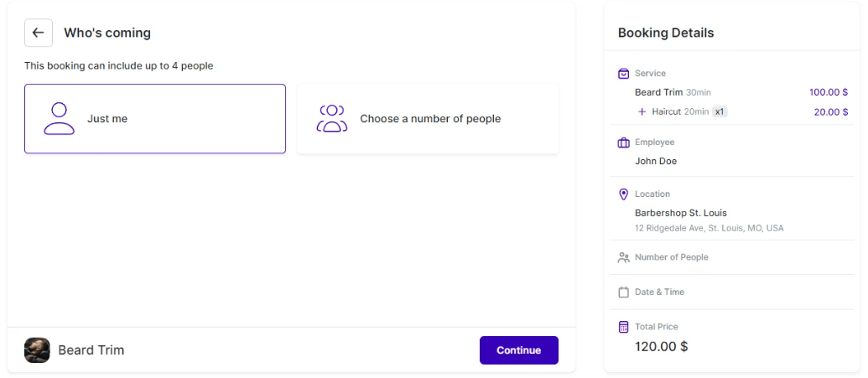The image size is (868, 378).
Task: Click the plus icon beside Haircut
Action: (x=642, y=111)
